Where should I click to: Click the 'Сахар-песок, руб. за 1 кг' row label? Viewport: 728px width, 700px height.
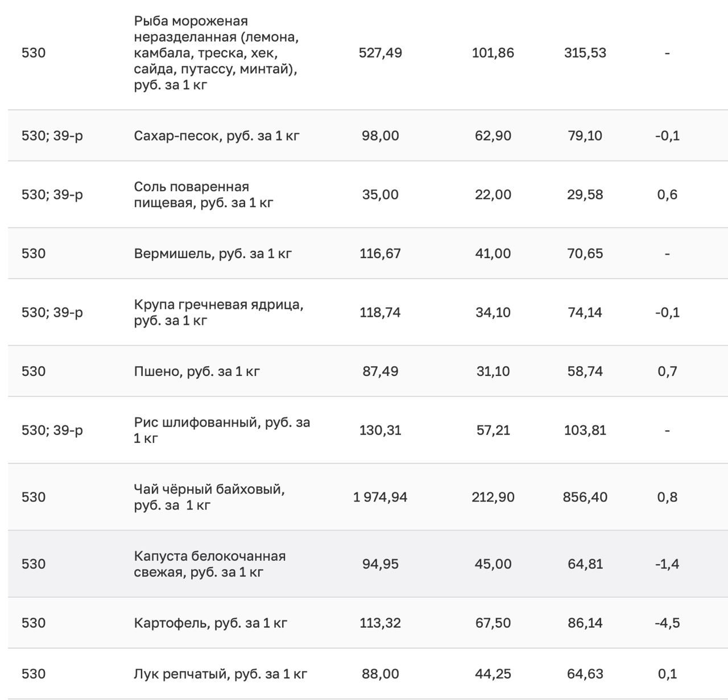(x=217, y=136)
